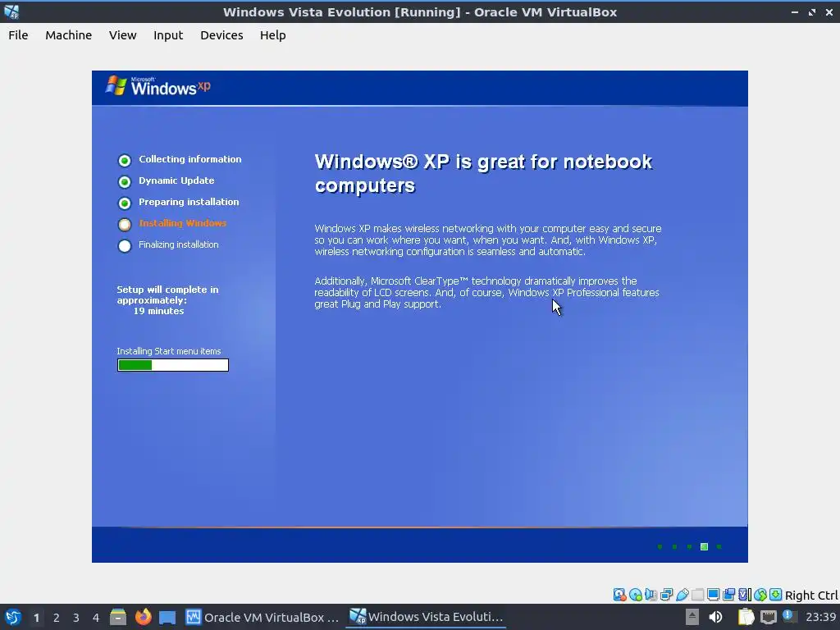Click the optical disk status icon

click(636, 595)
